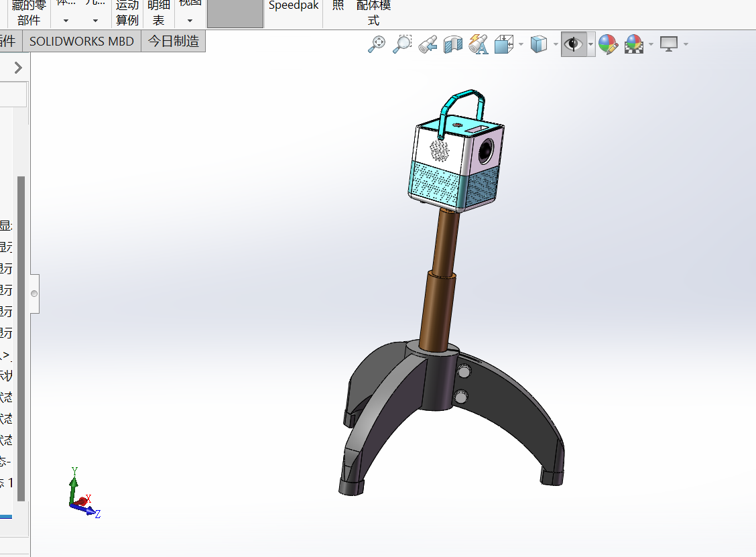
Task: Open the SOLIDWORKS MBD tab
Action: (82, 41)
